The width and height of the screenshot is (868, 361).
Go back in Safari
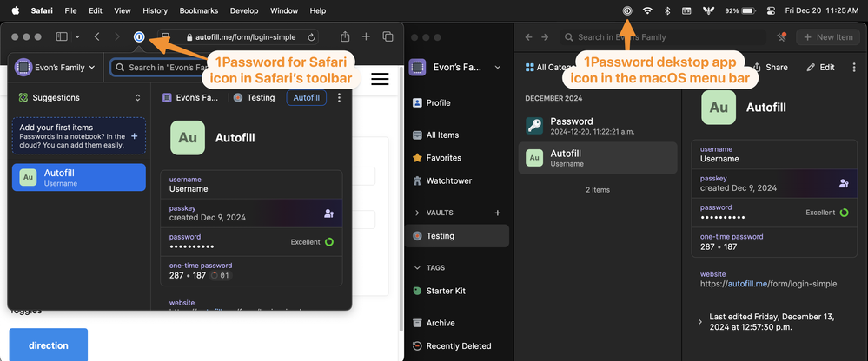click(96, 37)
